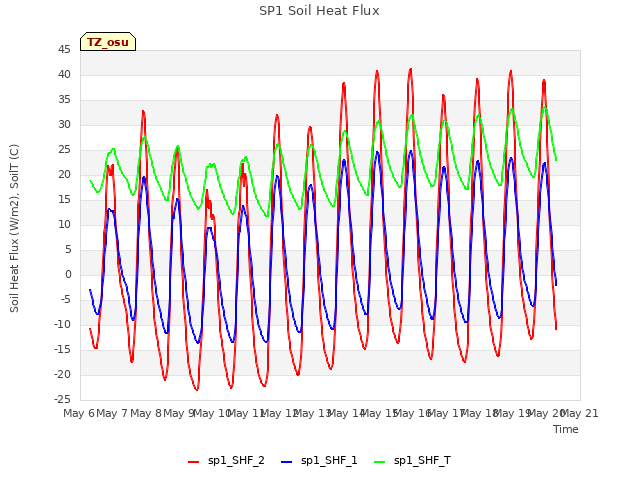Click the -20 y-axis tick label
The height and width of the screenshot is (480, 640).
tap(62, 374)
